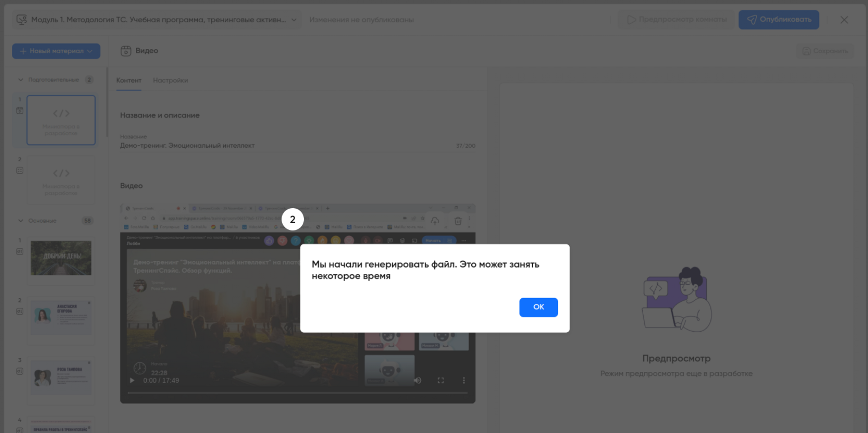Open the Новый материал dropdown

coord(56,51)
